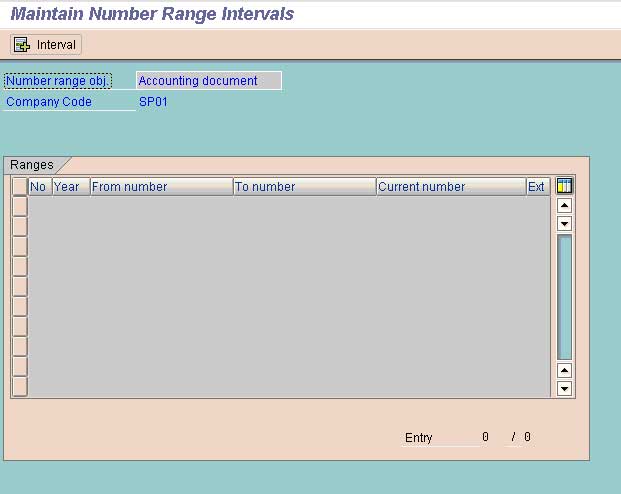
Task: Click the bottommost scroll down arrow
Action: click(564, 389)
